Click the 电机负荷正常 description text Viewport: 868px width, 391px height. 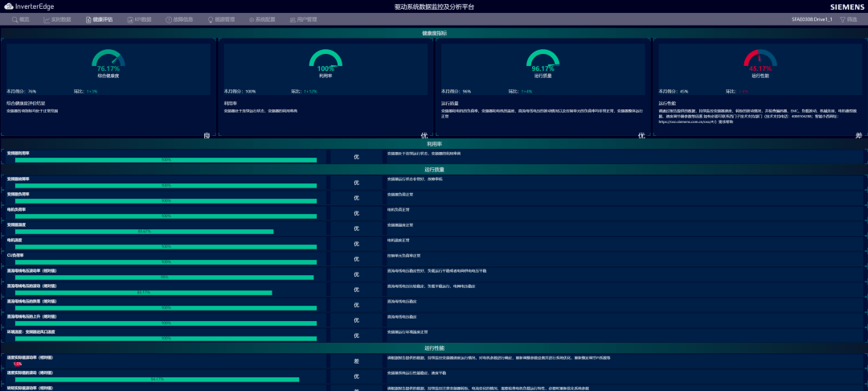[x=399, y=210]
